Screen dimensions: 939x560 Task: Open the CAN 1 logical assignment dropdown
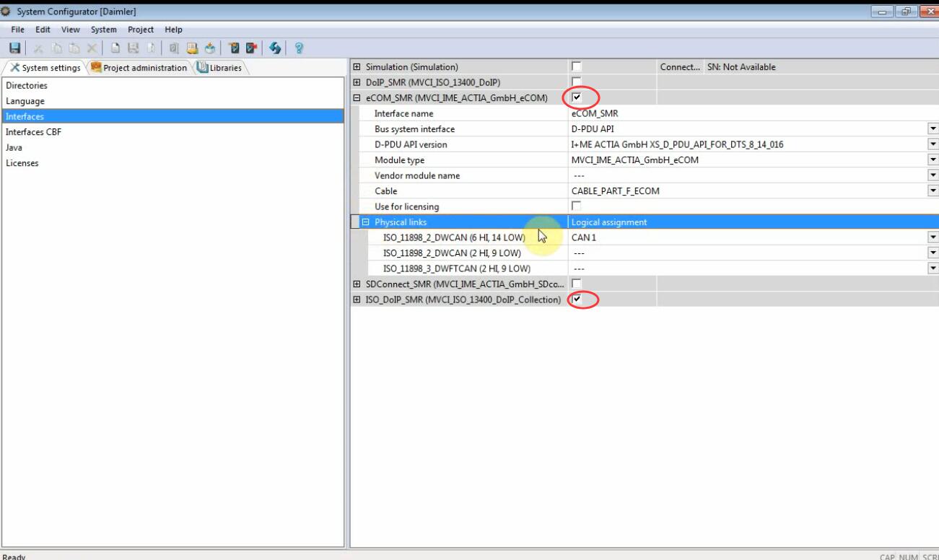point(933,237)
